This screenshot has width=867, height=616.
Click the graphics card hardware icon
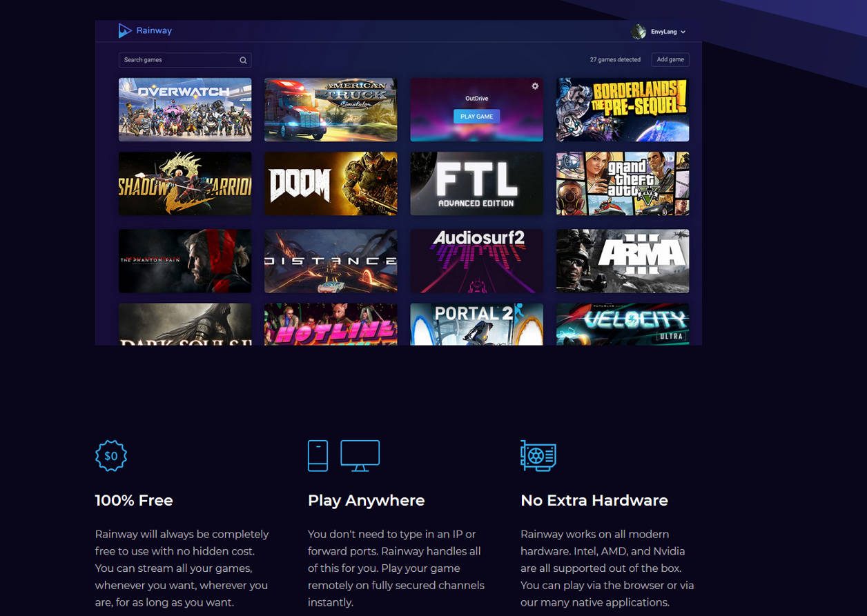tap(538, 456)
